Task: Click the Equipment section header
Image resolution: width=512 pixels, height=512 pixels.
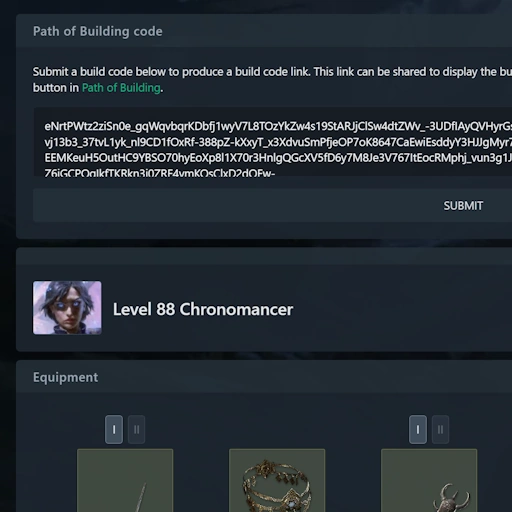Action: 65,377
